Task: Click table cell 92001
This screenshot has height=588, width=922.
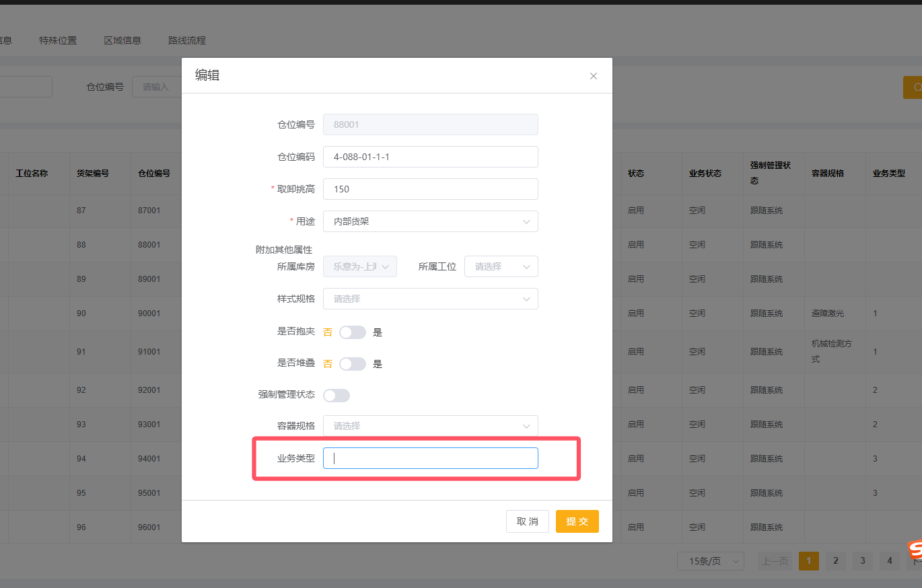Action: (149, 390)
